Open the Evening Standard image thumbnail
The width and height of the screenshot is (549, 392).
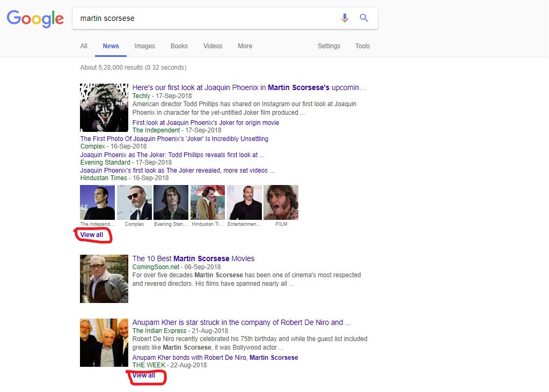(171, 202)
